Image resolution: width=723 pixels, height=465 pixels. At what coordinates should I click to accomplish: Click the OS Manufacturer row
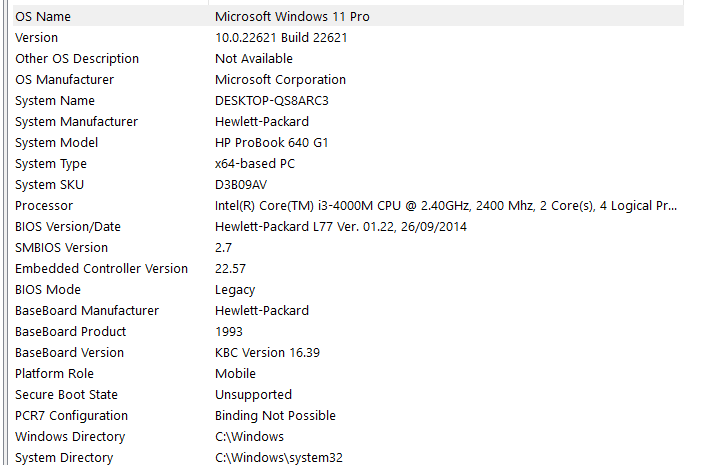coord(64,80)
